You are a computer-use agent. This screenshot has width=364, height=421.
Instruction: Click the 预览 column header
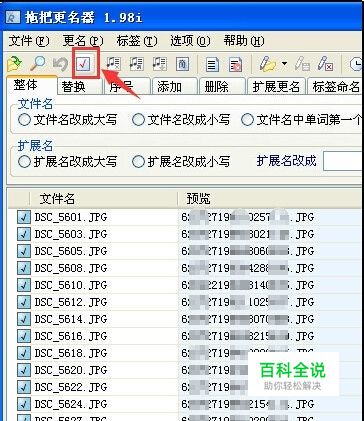pos(270,199)
